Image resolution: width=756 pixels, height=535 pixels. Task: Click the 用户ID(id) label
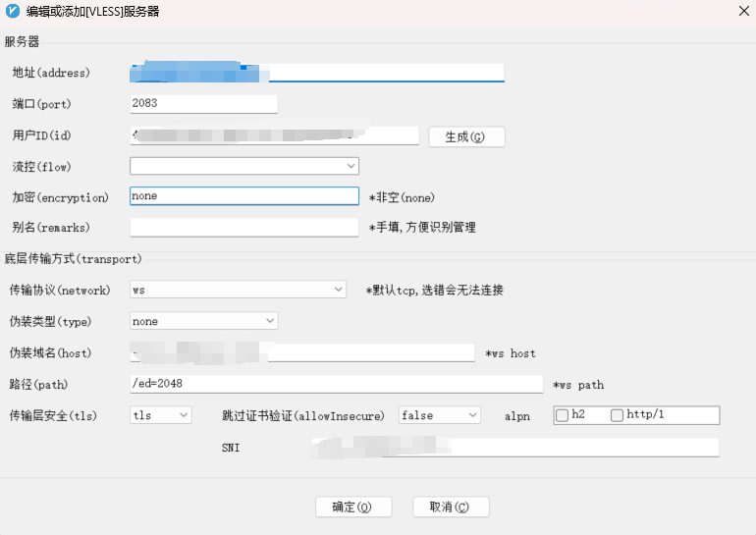point(41,135)
